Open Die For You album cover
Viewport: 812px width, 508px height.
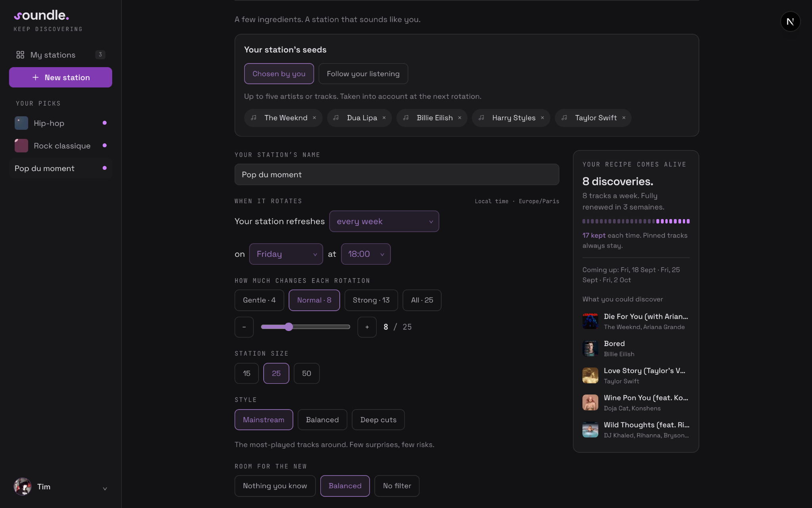590,321
